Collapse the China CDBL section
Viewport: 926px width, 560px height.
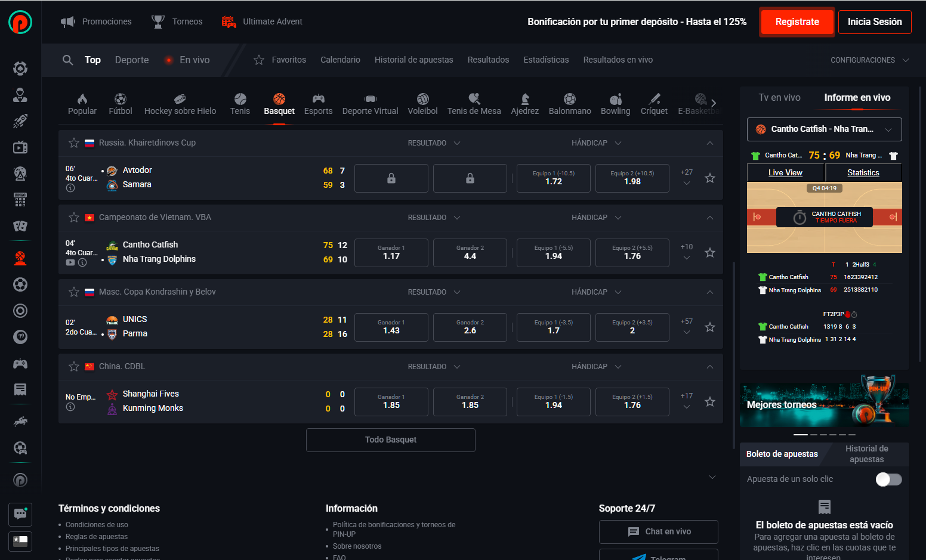(710, 367)
